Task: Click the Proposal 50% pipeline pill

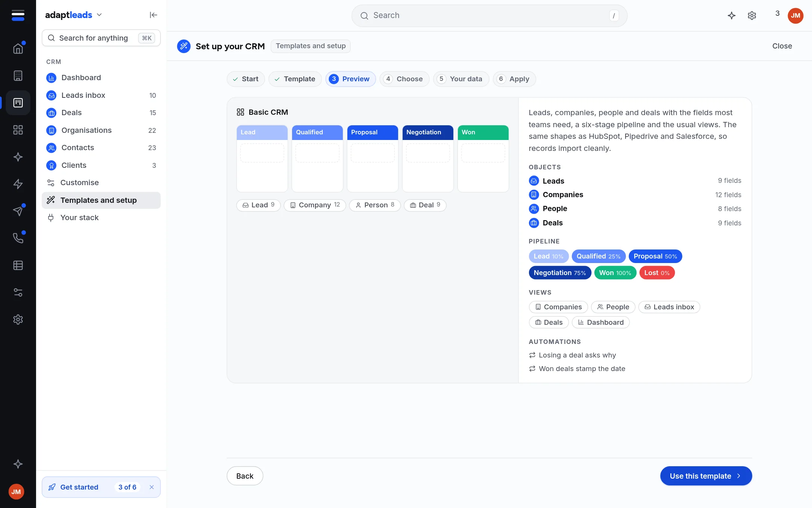Action: click(x=655, y=256)
